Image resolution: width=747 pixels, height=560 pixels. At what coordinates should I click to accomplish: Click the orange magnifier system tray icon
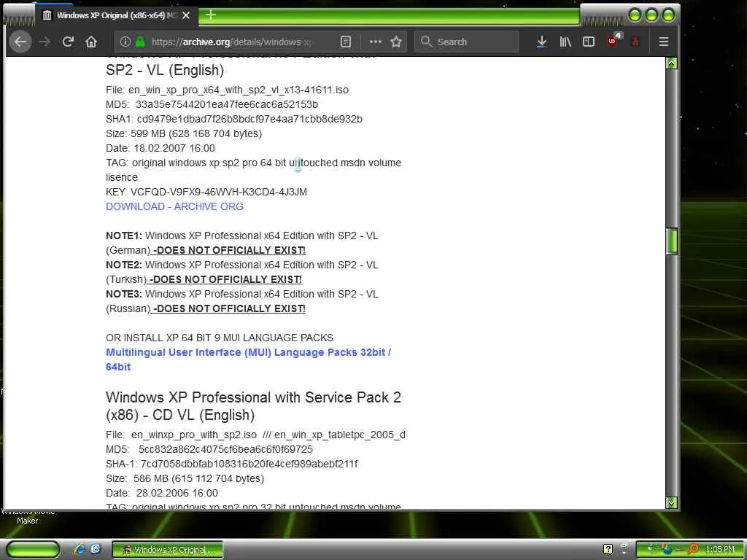pos(693,550)
